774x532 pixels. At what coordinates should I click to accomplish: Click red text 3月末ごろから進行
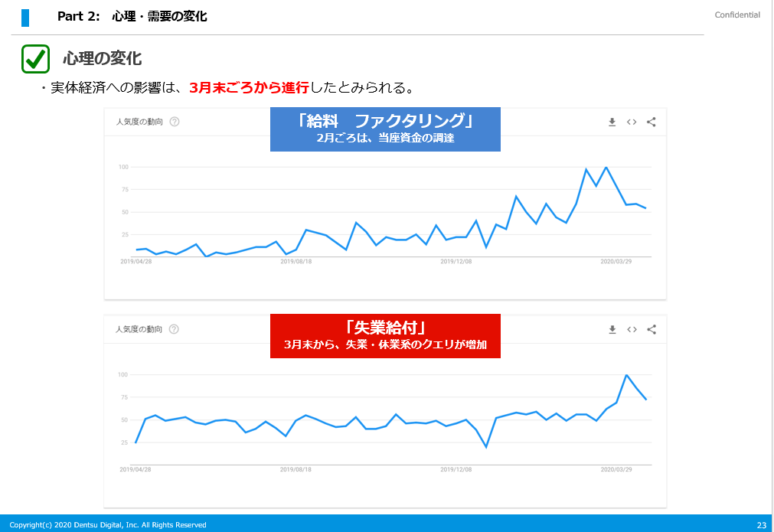coord(248,87)
